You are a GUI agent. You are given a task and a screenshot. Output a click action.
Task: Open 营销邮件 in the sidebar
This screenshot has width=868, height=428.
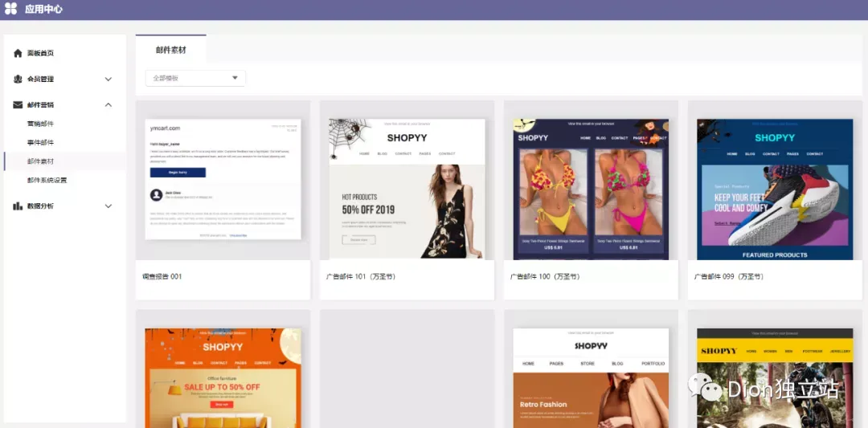[x=40, y=124]
